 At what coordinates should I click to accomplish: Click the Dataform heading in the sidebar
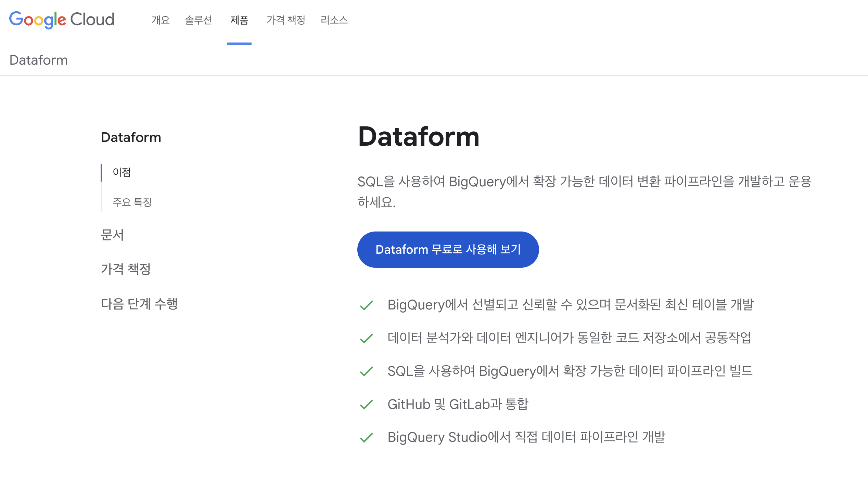pos(131,137)
